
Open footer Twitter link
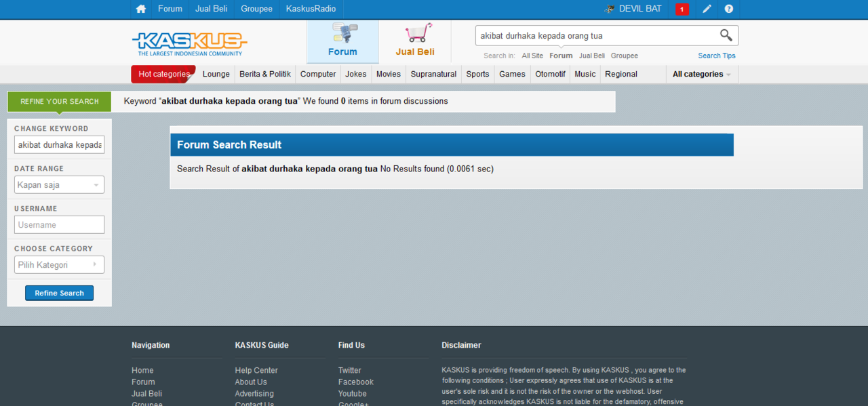[350, 370]
